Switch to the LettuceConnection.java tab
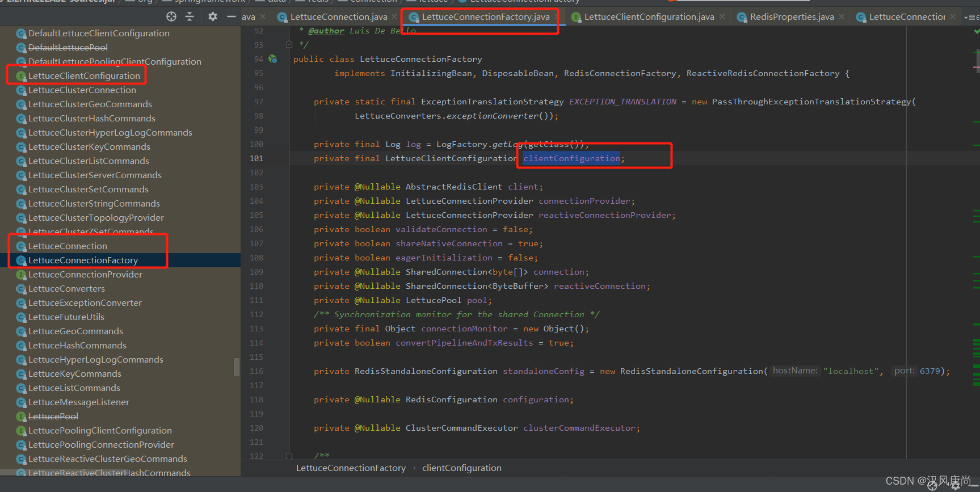The image size is (980, 492). (x=339, y=17)
